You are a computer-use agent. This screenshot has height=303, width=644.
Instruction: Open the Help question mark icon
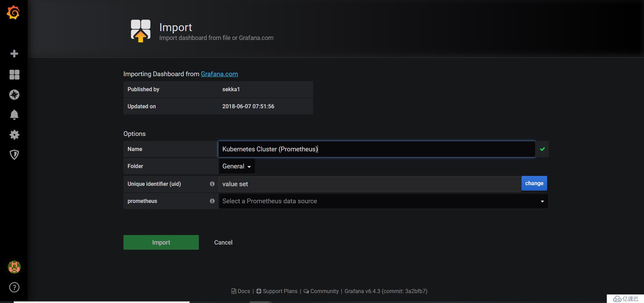[x=14, y=287]
